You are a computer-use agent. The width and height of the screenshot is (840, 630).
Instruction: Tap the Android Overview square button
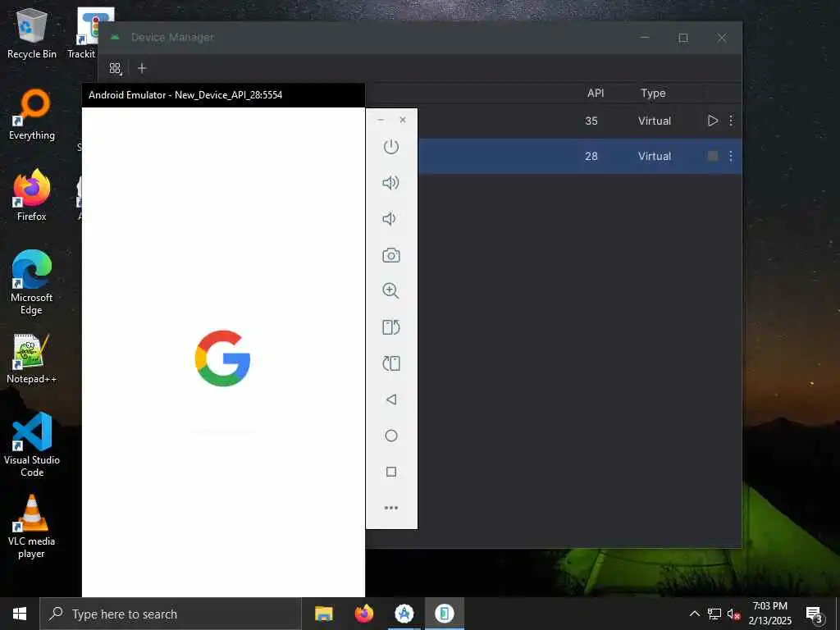click(x=391, y=472)
